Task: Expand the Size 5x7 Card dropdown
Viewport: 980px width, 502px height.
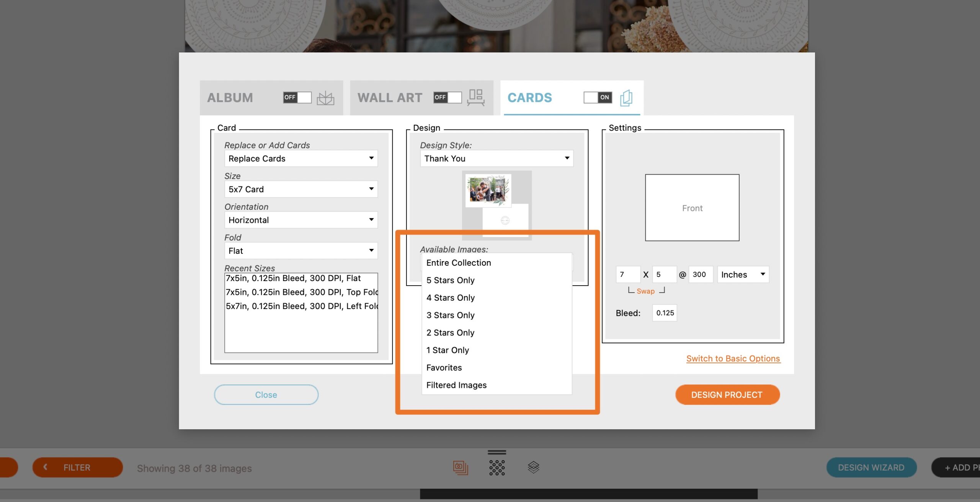Action: point(301,189)
